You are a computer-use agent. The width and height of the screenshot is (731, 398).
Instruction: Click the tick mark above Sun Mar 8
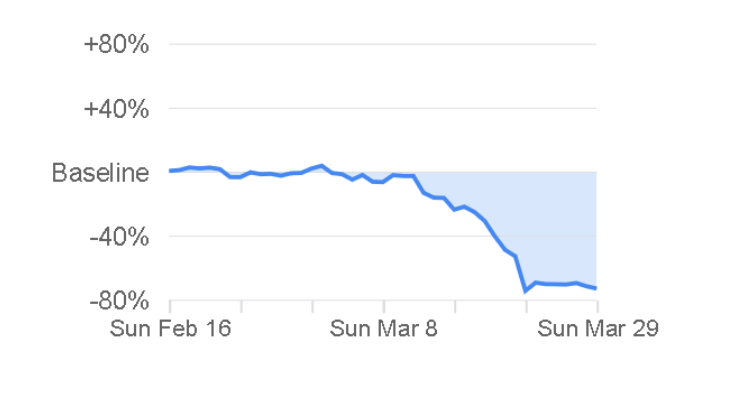(384, 306)
